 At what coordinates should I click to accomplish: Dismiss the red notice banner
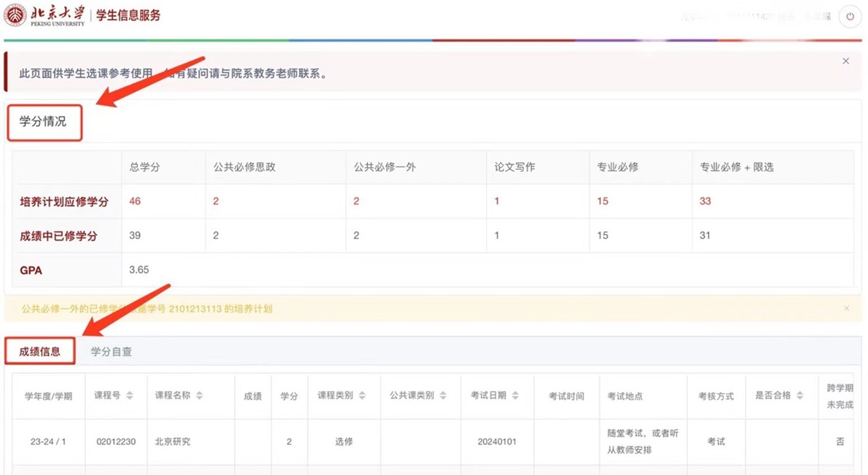click(x=845, y=61)
